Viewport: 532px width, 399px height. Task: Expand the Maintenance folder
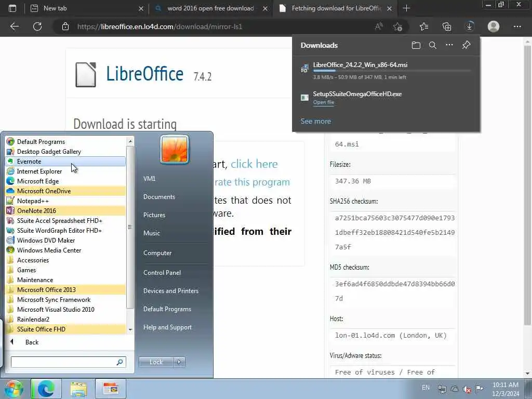click(65, 280)
